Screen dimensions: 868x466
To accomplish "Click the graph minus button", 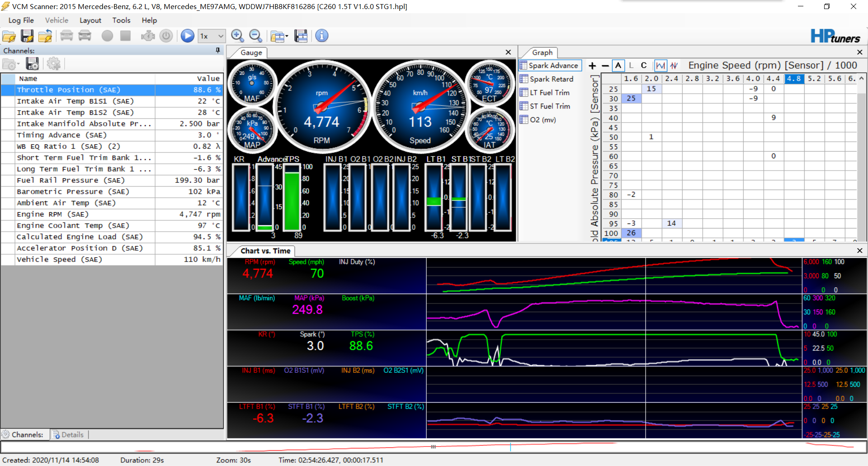I will click(605, 66).
